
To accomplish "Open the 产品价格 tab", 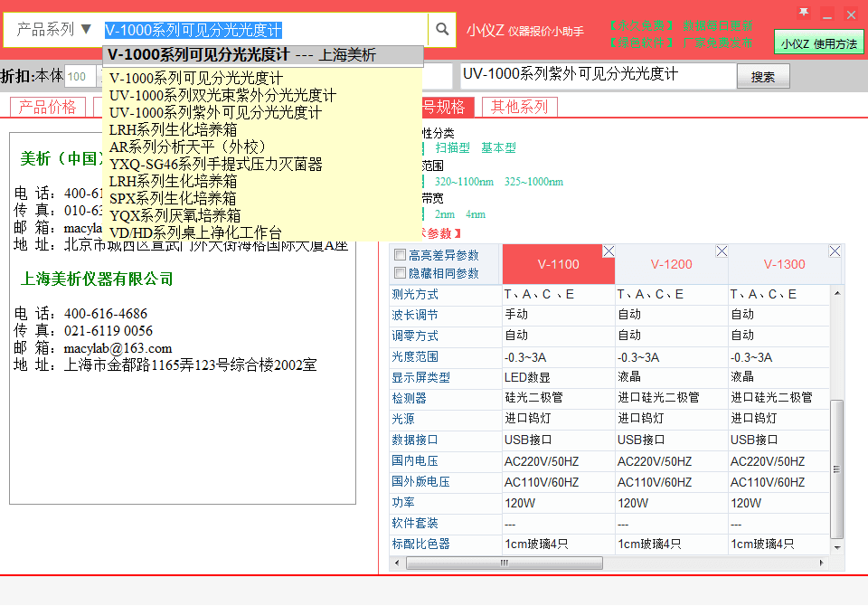I will point(48,107).
